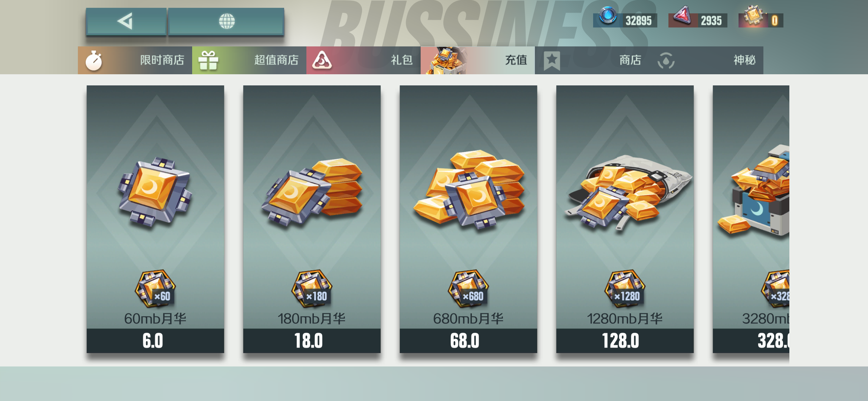Click the blue droplet currency icon
868x401 pixels.
(x=608, y=16)
